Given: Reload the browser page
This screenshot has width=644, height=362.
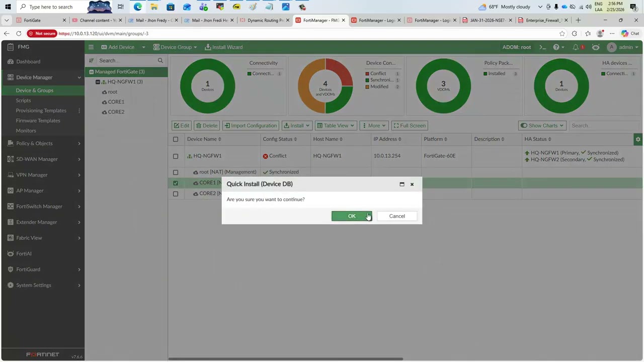Looking at the screenshot, I should point(19,34).
